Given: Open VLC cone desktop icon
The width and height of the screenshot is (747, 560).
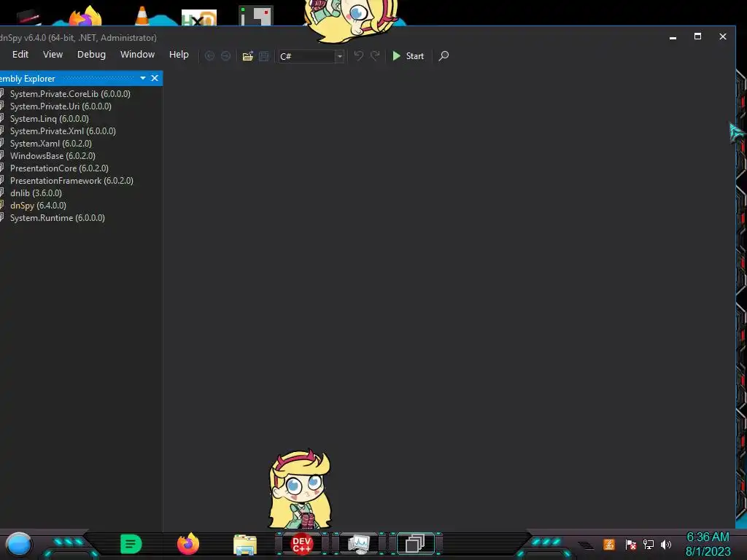Looking at the screenshot, I should tap(142, 15).
